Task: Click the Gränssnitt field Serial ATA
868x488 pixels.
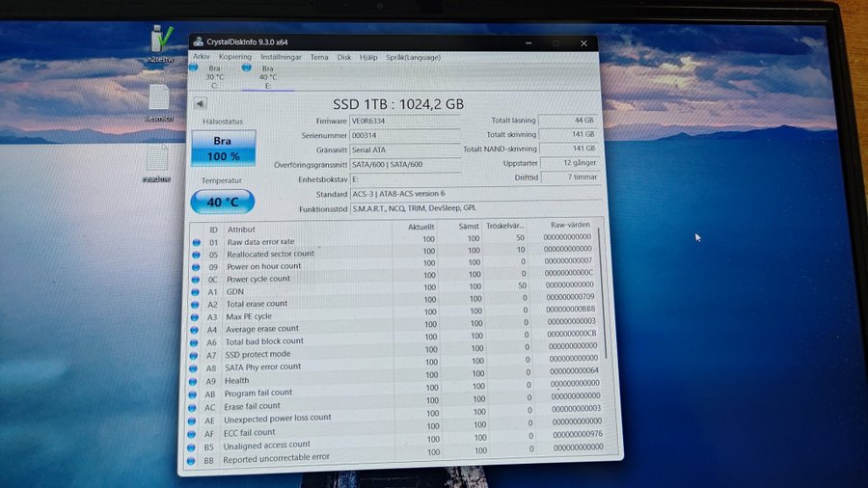Action: (x=405, y=149)
